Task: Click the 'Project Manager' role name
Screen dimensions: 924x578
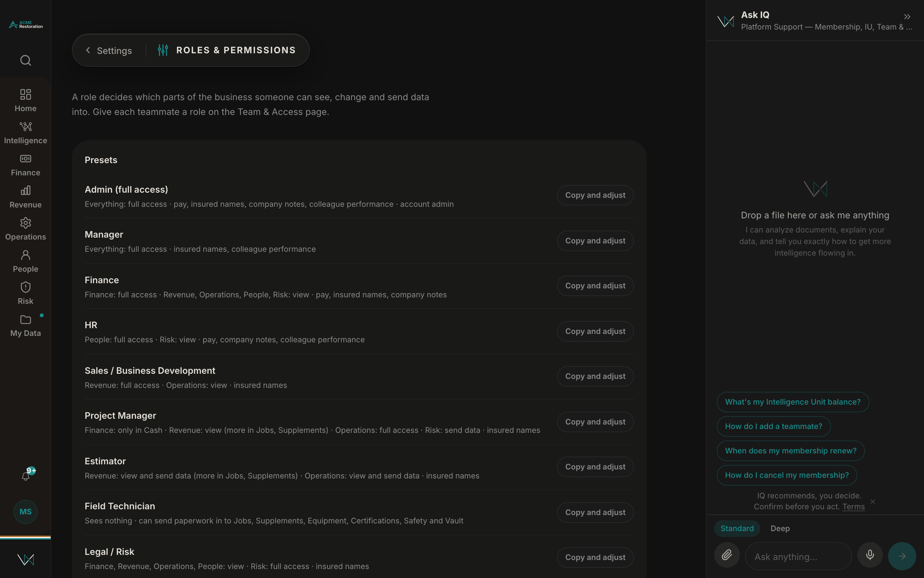Action: [x=120, y=416]
